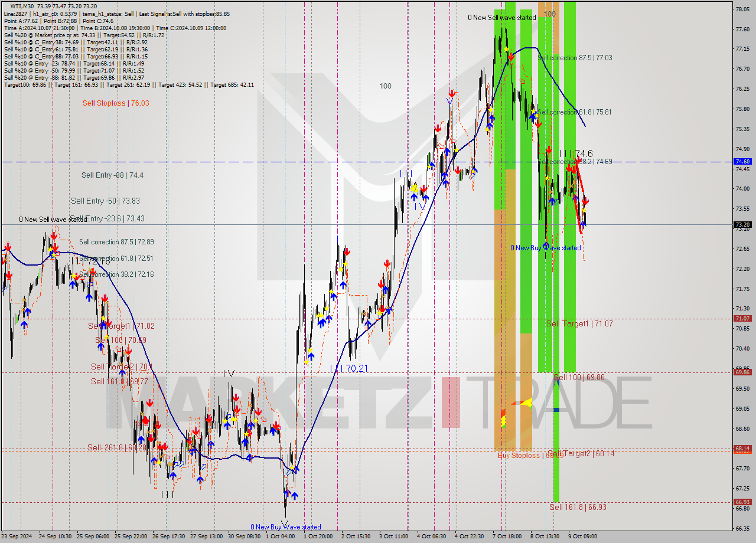
Task: Click the '24 Sep 10:30' time label
Action: click(56, 537)
